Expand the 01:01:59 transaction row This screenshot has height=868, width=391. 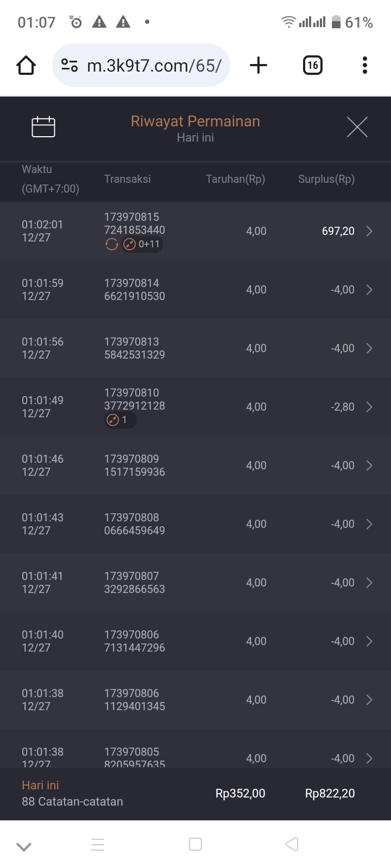click(x=369, y=290)
